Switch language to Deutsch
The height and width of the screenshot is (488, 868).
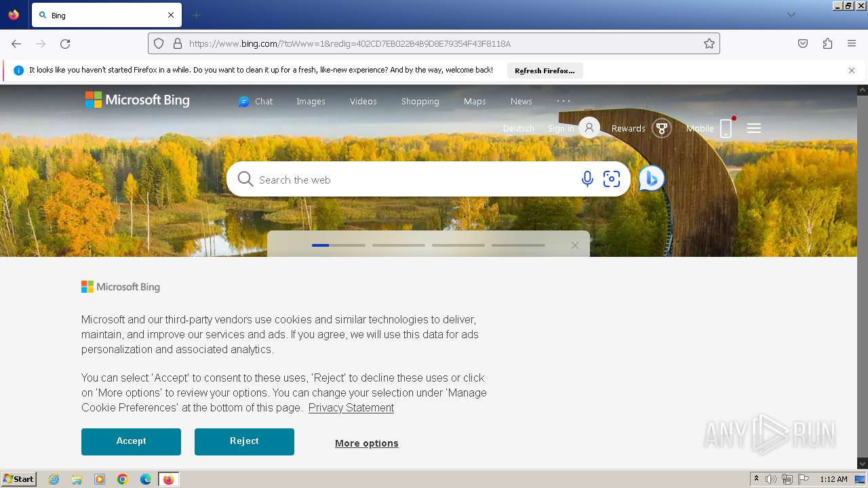[519, 128]
